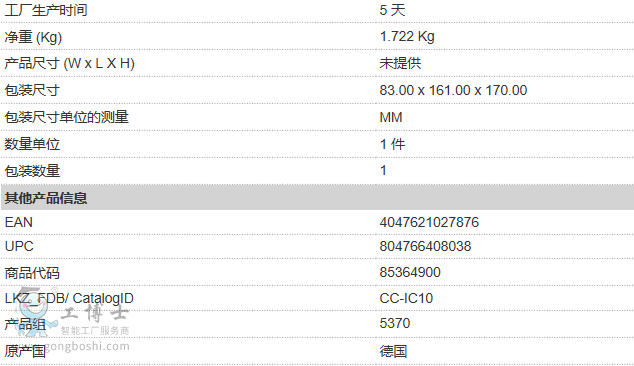The width and height of the screenshot is (634, 366).
Task: Select the 其他产品信息 section header
Action: pos(46,198)
